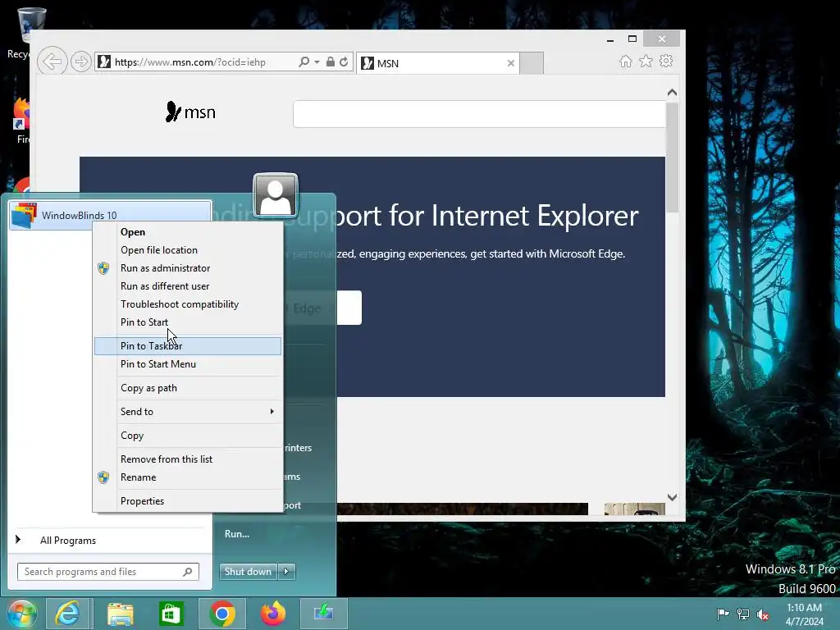
Task: Click the msn logo on the page
Action: coord(190,112)
